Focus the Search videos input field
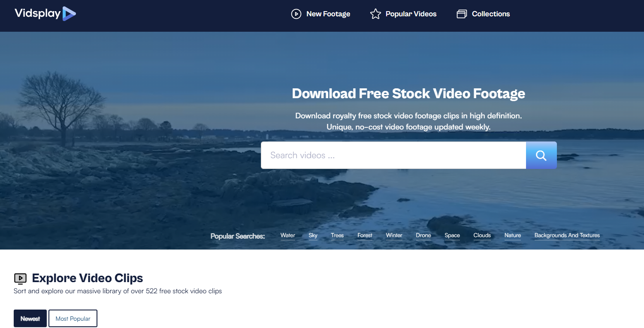Screen dimensions: 644x328 393,155
